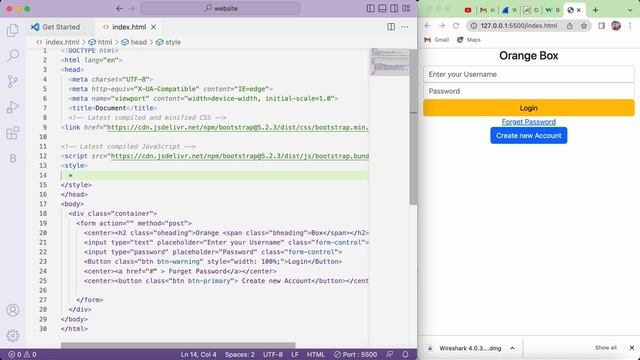Image resolution: width=640 pixels, height=360 pixels.
Task: Open editor More Actions ellipsis
Action: [404, 27]
